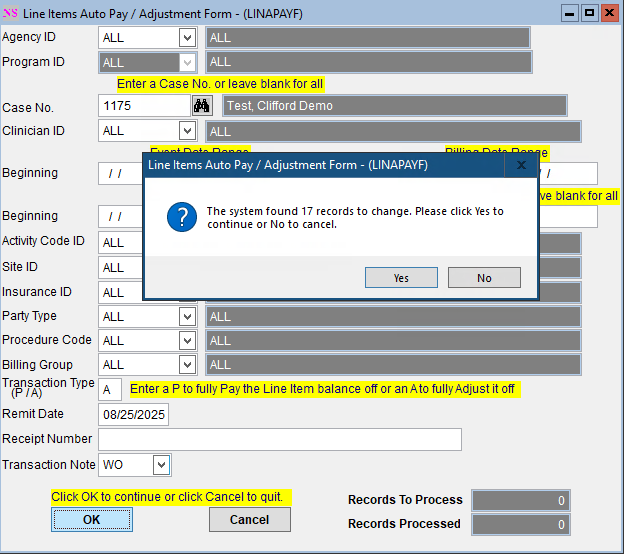Image resolution: width=624 pixels, height=554 pixels.
Task: Open the Billing Group dropdown
Action: pos(187,365)
